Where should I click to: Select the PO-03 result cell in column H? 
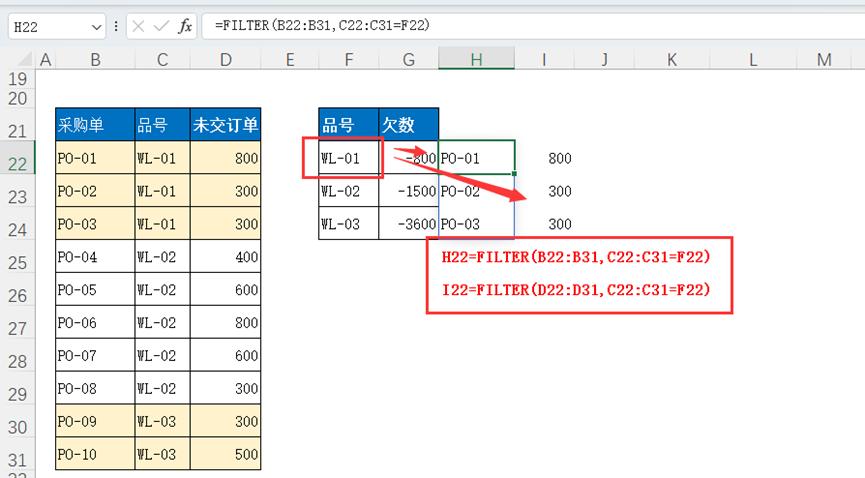[477, 224]
